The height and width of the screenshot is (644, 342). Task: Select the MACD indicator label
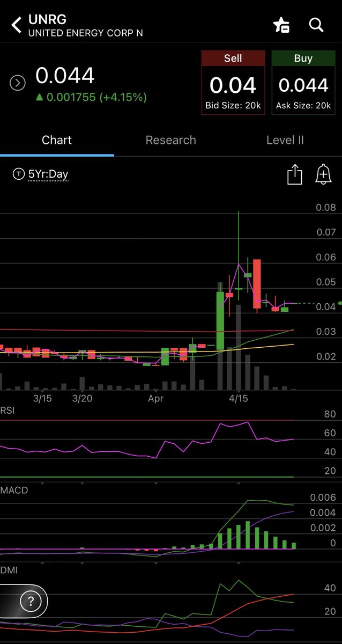coord(14,491)
